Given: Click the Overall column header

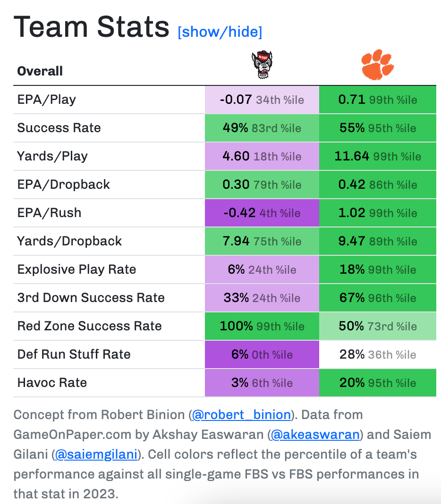Looking at the screenshot, I should pyautogui.click(x=40, y=71).
